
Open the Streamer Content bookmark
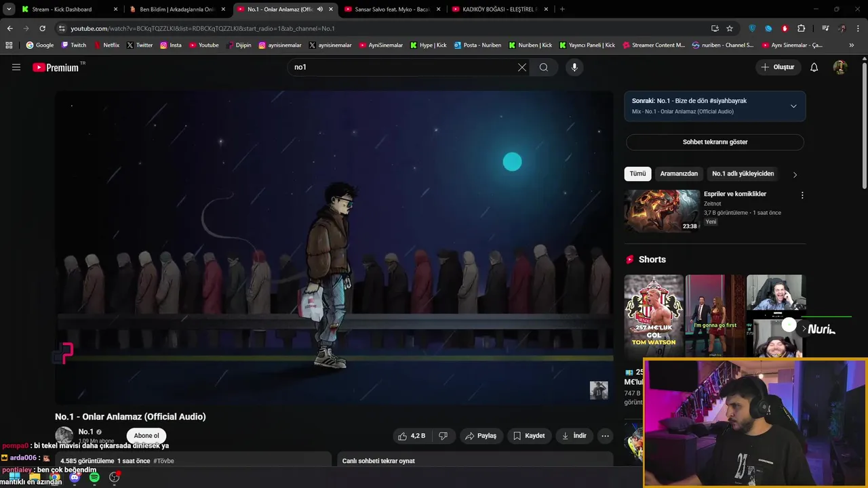(653, 45)
